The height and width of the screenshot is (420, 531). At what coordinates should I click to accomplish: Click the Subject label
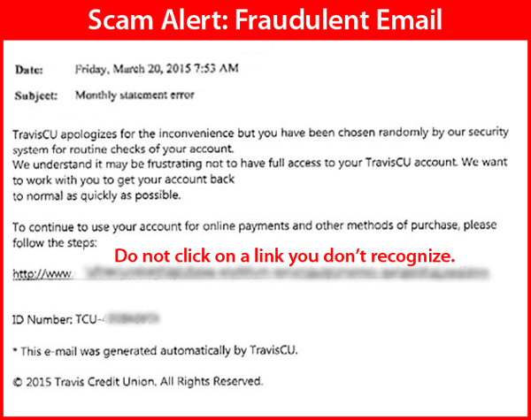coord(36,95)
